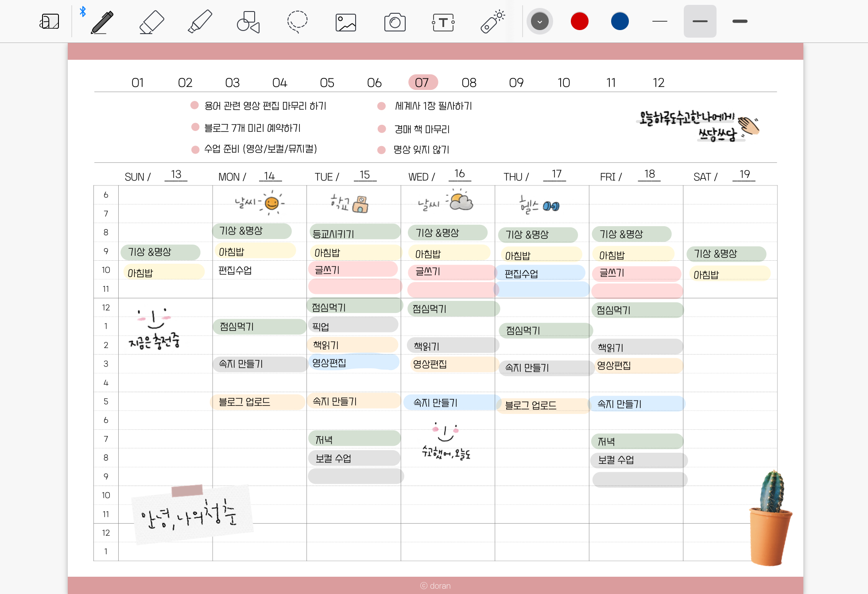This screenshot has height=594, width=868.
Task: Select the medium stroke width
Action: tap(700, 21)
